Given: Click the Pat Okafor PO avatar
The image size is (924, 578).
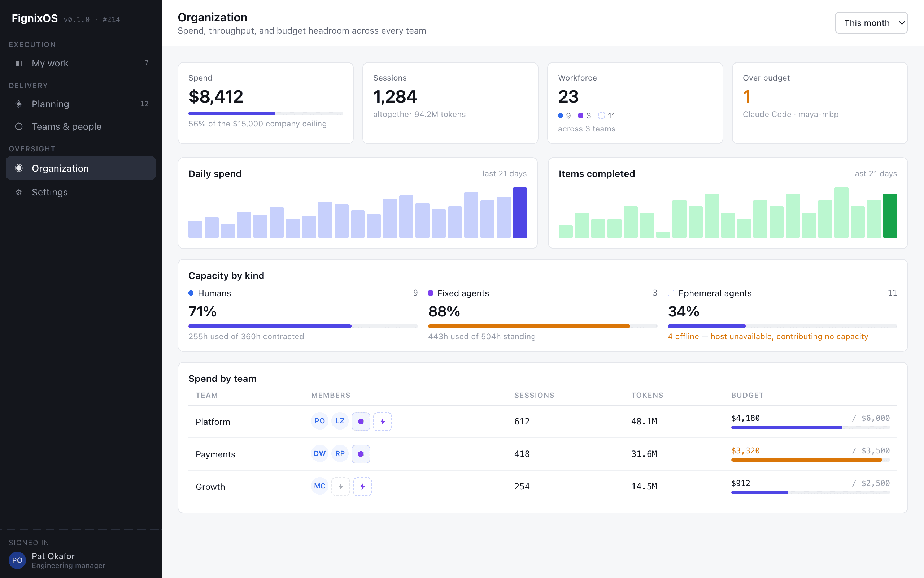Looking at the screenshot, I should (x=17, y=560).
